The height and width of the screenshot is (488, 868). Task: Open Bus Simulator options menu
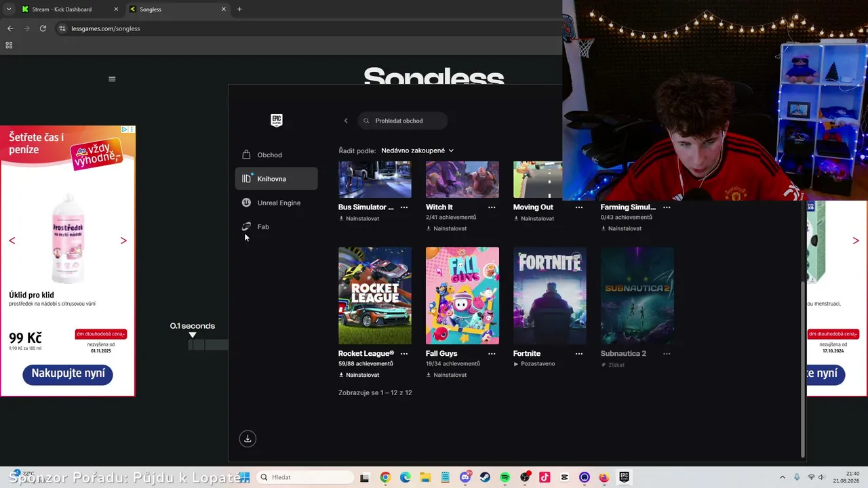404,207
